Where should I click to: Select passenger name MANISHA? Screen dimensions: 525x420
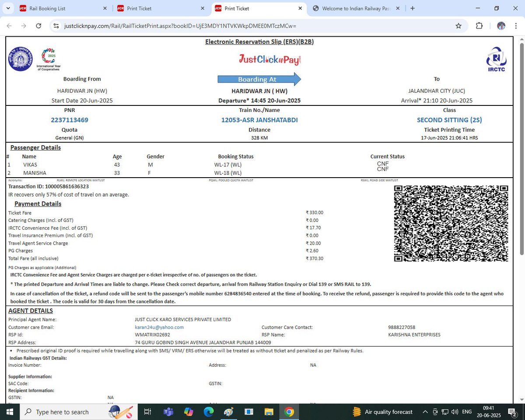point(35,173)
